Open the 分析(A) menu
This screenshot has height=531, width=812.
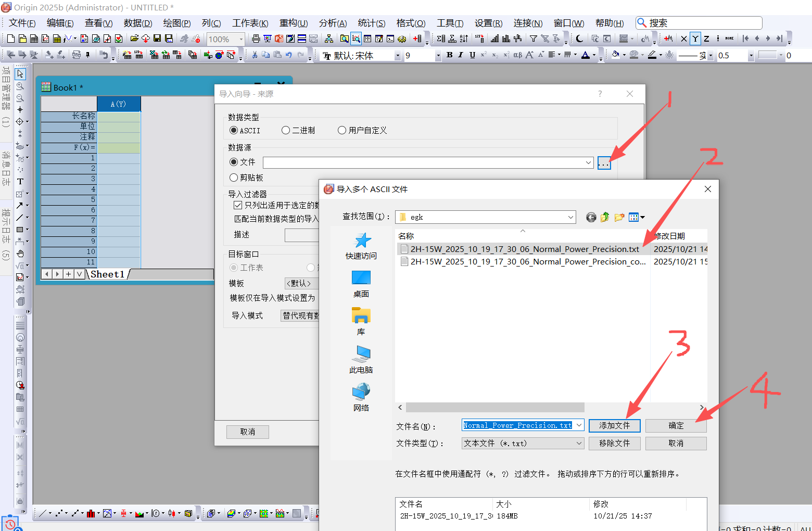[333, 23]
